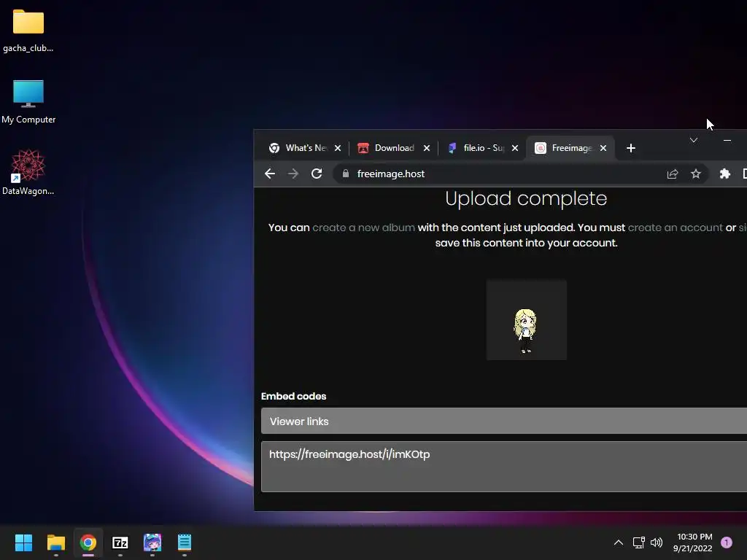Open the Windows Start menu
The height and width of the screenshot is (560, 747).
click(x=23, y=542)
